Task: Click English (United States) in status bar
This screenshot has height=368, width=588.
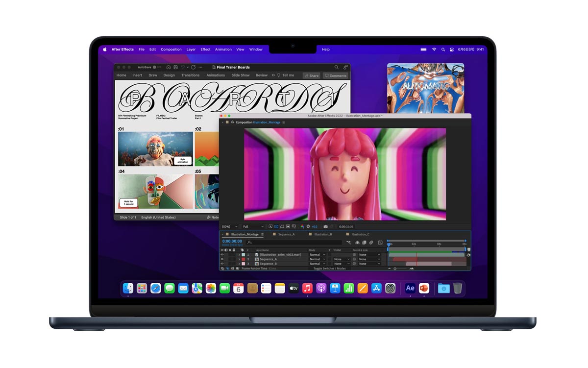Action: pyautogui.click(x=158, y=217)
